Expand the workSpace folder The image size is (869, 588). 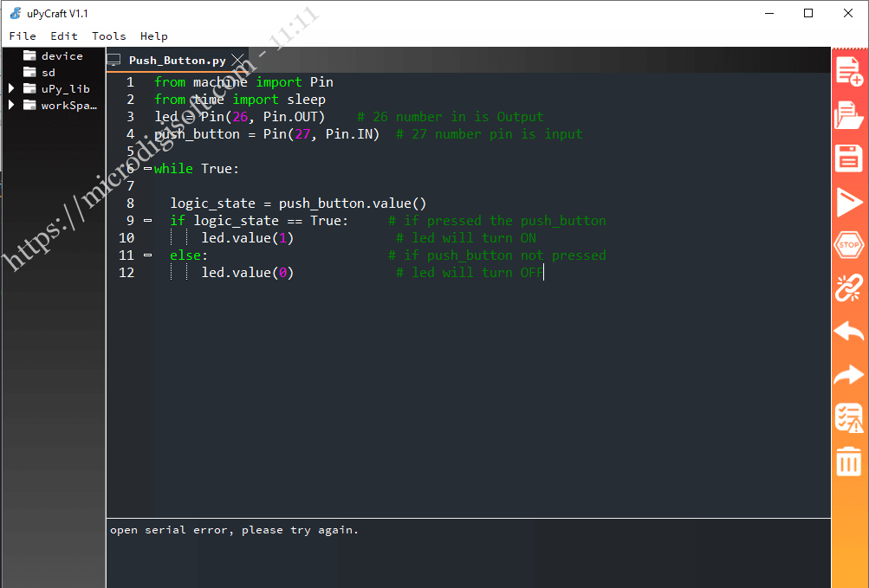11,105
